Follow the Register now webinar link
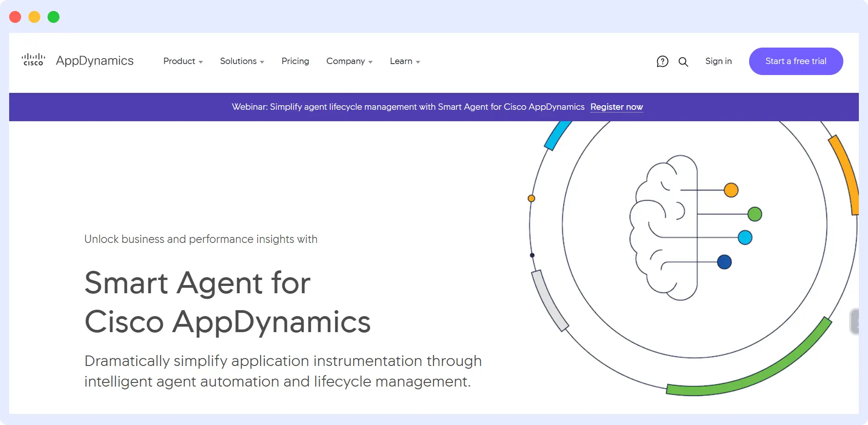The image size is (868, 425). point(616,107)
